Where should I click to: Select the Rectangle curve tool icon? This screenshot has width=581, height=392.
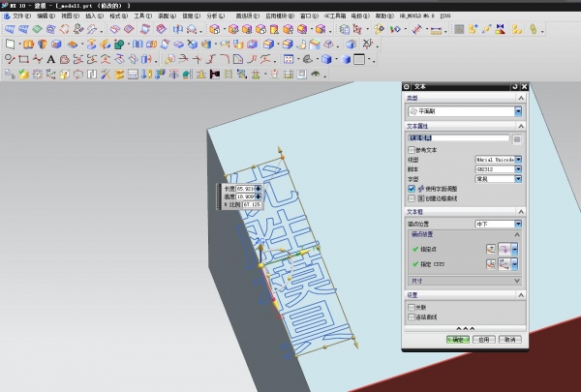tap(23, 59)
